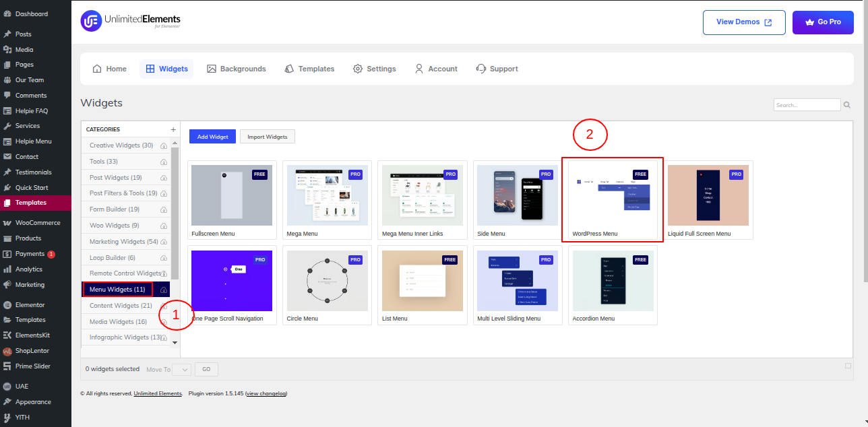Select the Accordion Menu widget thumbnail
The height and width of the screenshot is (427, 868).
pos(613,280)
